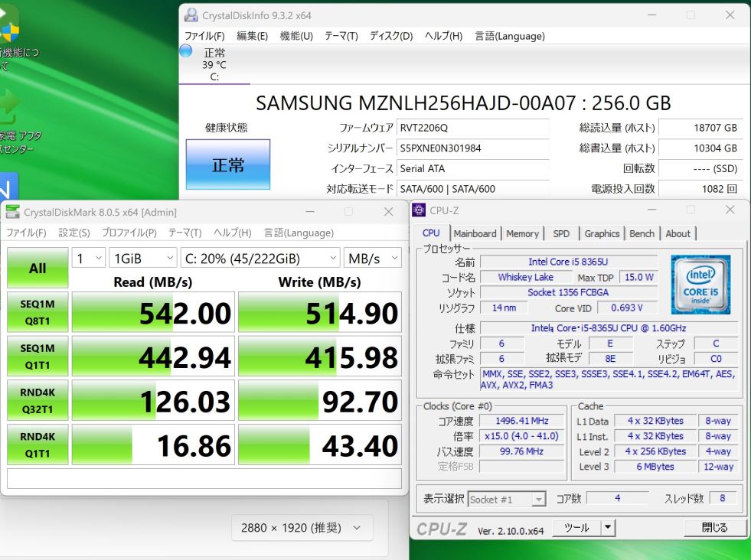Click the RND4K Q1T1 write result 43.40
This screenshot has width=751, height=560.
point(320,444)
